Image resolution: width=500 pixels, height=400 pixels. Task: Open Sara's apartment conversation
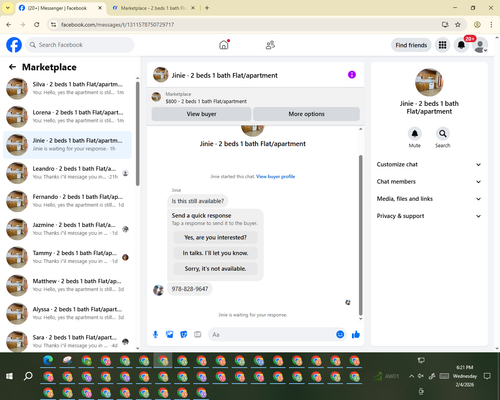67,341
